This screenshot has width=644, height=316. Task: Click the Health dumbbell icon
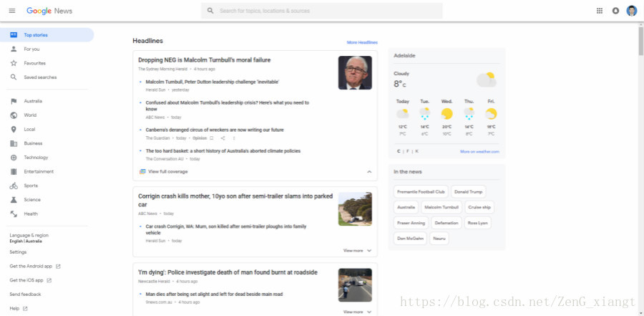pyautogui.click(x=14, y=214)
